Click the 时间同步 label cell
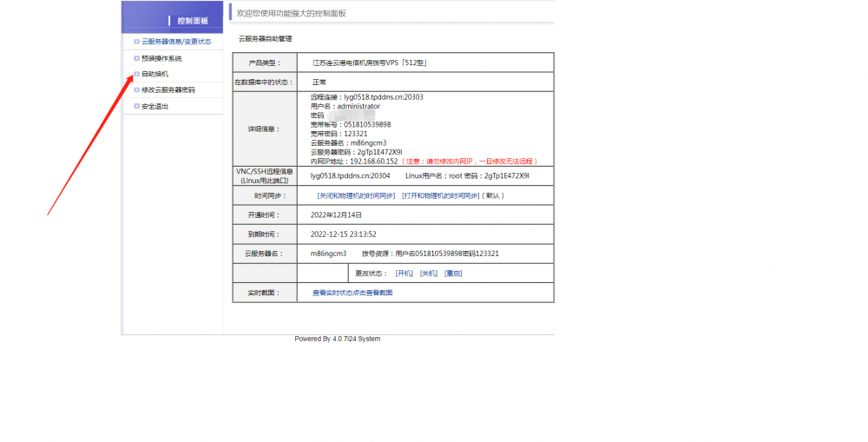868x442 pixels. (x=265, y=195)
